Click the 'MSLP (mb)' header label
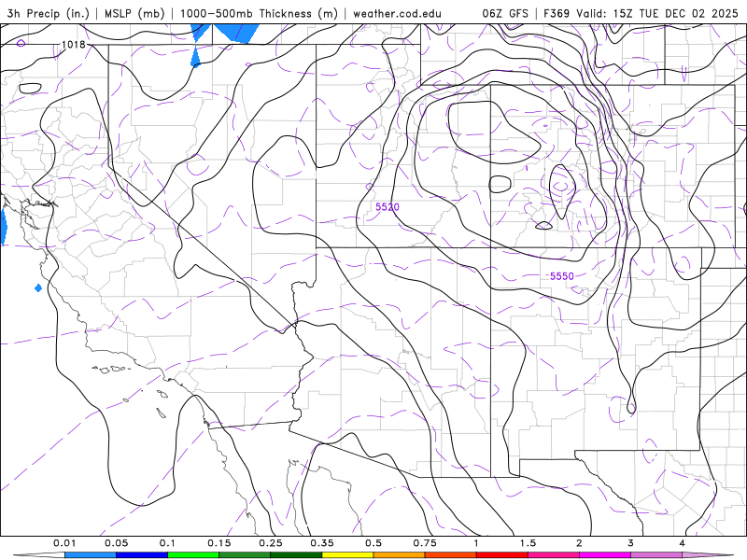747x560 pixels. click(134, 13)
